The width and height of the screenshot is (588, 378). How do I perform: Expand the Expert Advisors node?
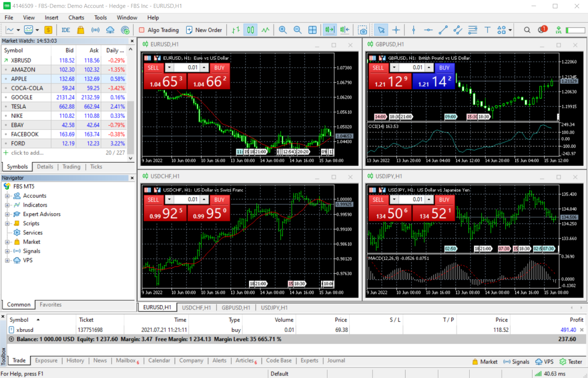coord(7,214)
